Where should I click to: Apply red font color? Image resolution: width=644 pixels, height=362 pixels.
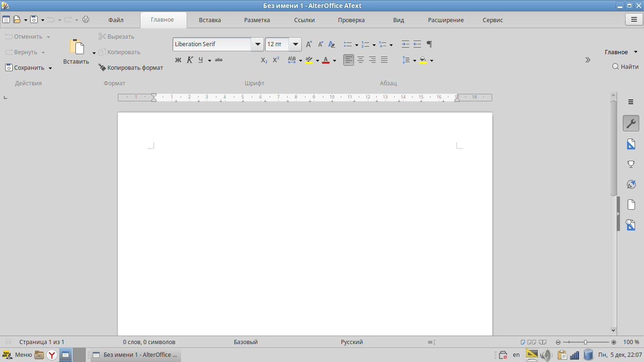pos(326,60)
